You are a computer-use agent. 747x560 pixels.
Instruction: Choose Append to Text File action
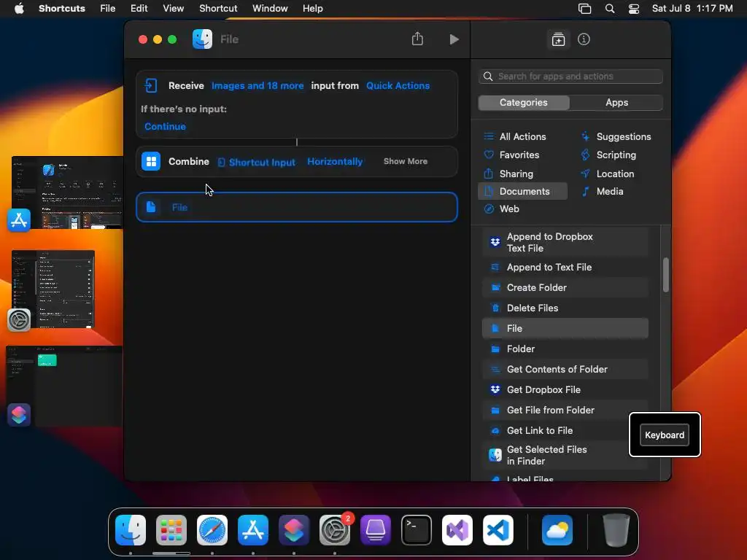tap(565, 267)
